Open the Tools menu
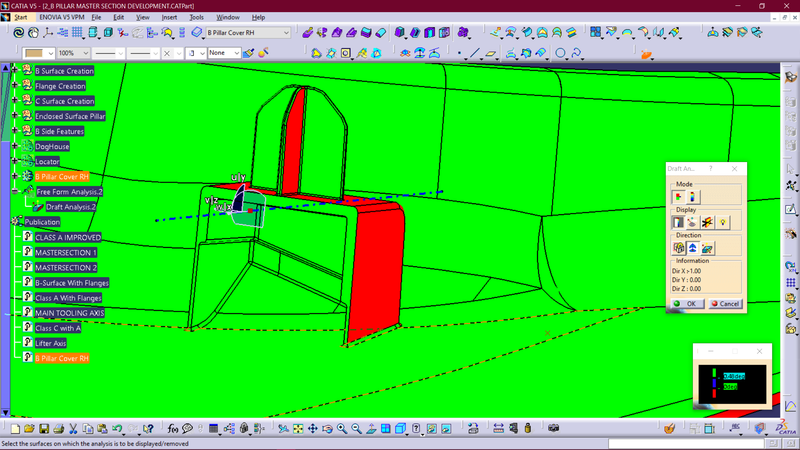The height and width of the screenshot is (450, 800). pos(196,17)
